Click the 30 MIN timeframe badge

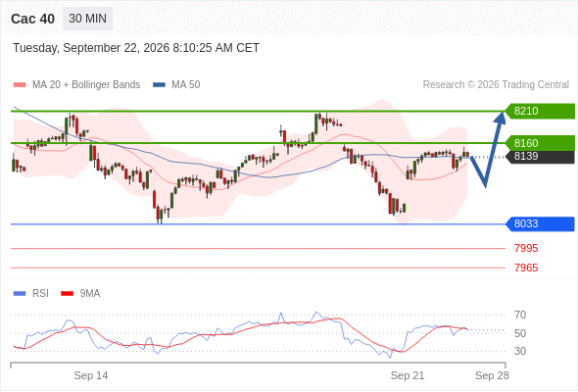click(88, 19)
